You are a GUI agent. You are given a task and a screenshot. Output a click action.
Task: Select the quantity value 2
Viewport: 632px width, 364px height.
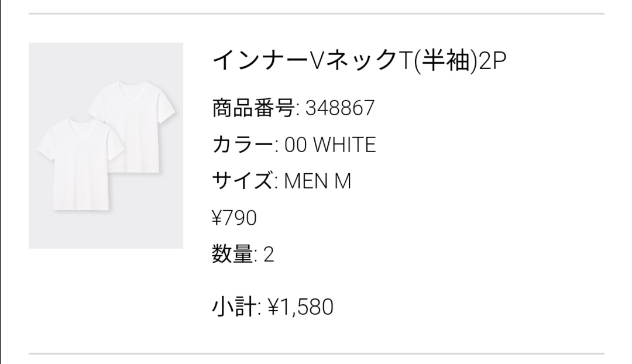(269, 255)
